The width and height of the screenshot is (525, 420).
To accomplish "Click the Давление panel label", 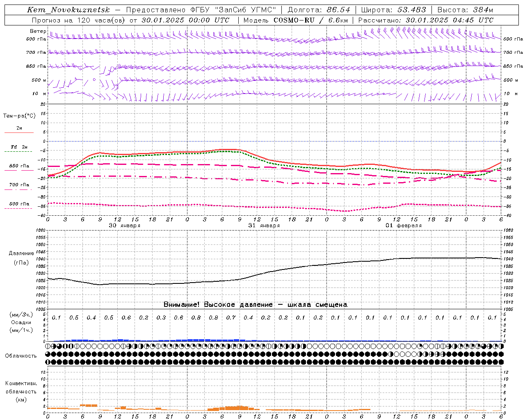I will (x=21, y=253).
